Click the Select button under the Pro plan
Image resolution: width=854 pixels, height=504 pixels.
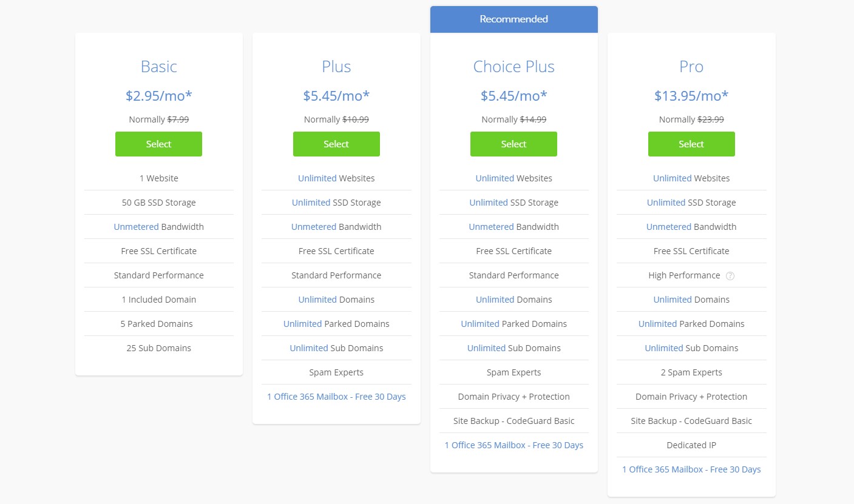tap(691, 144)
